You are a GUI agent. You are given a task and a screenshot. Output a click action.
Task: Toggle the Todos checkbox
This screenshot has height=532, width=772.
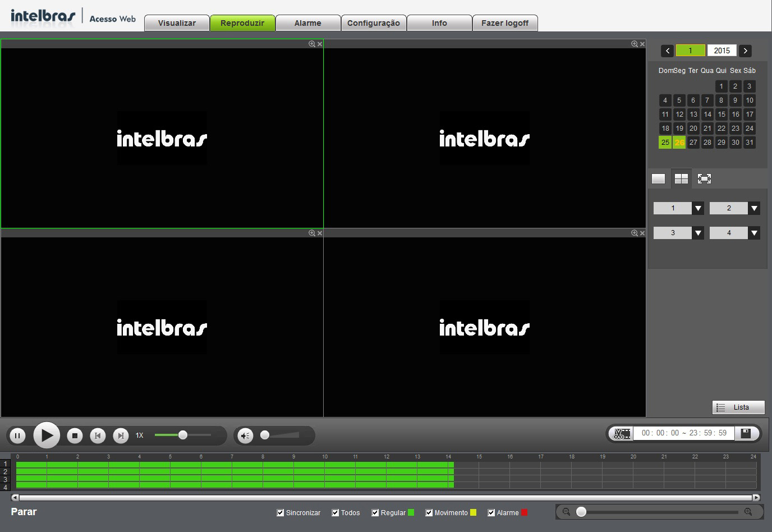click(x=336, y=512)
